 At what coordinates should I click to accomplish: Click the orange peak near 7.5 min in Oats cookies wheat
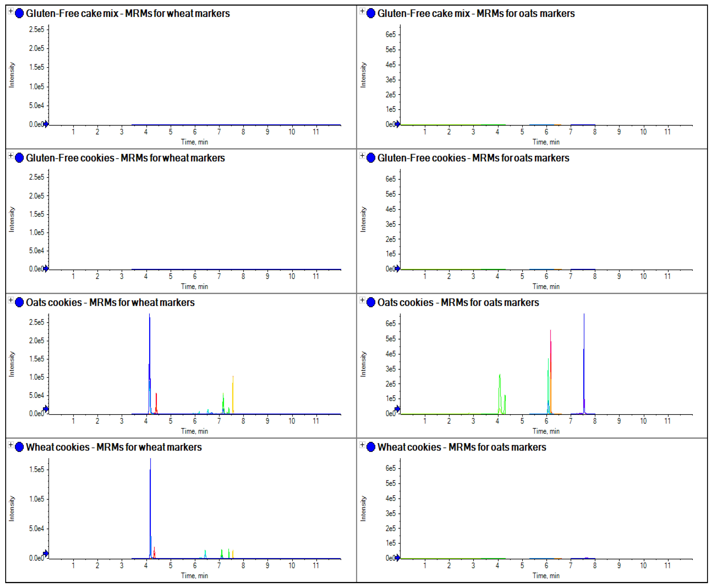click(233, 393)
